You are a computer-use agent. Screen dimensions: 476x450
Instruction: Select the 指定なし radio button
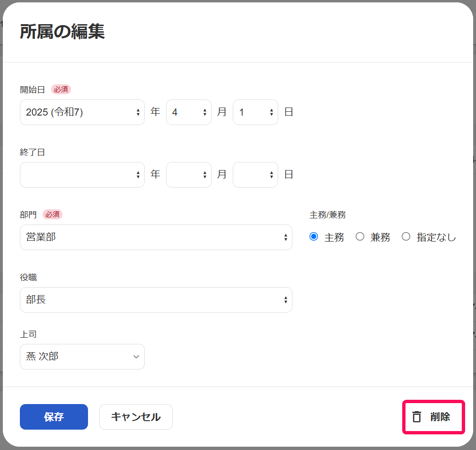406,237
